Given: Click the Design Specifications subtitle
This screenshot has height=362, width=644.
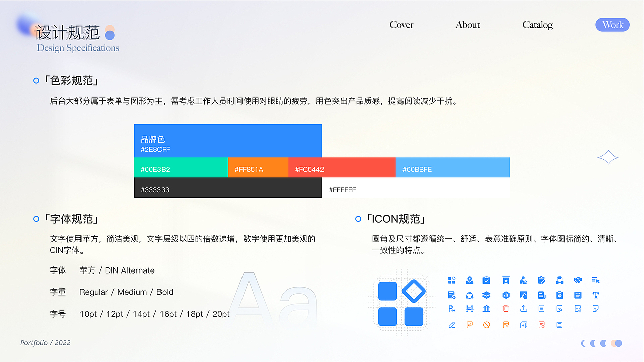Looking at the screenshot, I should (x=78, y=48).
